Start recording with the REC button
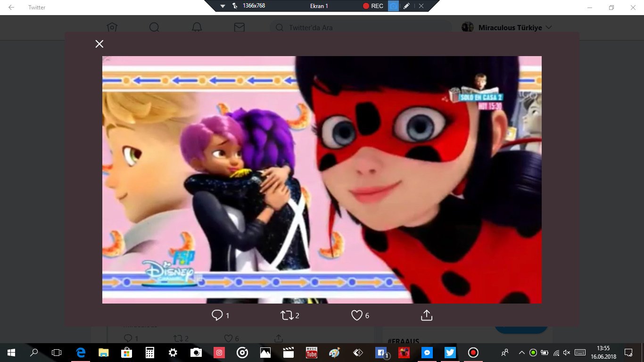This screenshot has width=644, height=362. pos(373,6)
